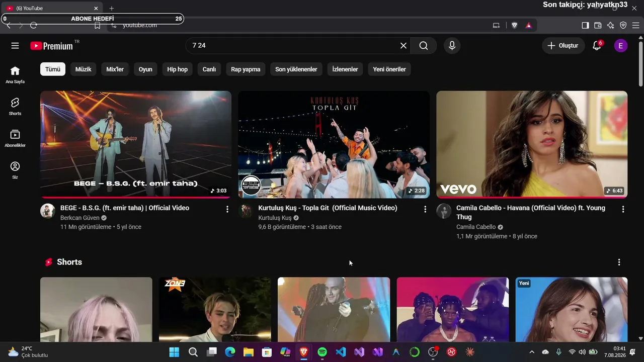Select the Oyun filter chip
Viewport: 644px width, 362px height.
click(x=145, y=69)
